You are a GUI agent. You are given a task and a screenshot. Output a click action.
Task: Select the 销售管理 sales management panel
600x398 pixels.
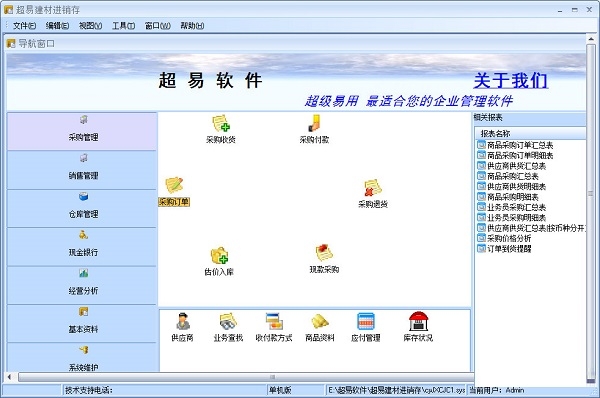point(82,170)
